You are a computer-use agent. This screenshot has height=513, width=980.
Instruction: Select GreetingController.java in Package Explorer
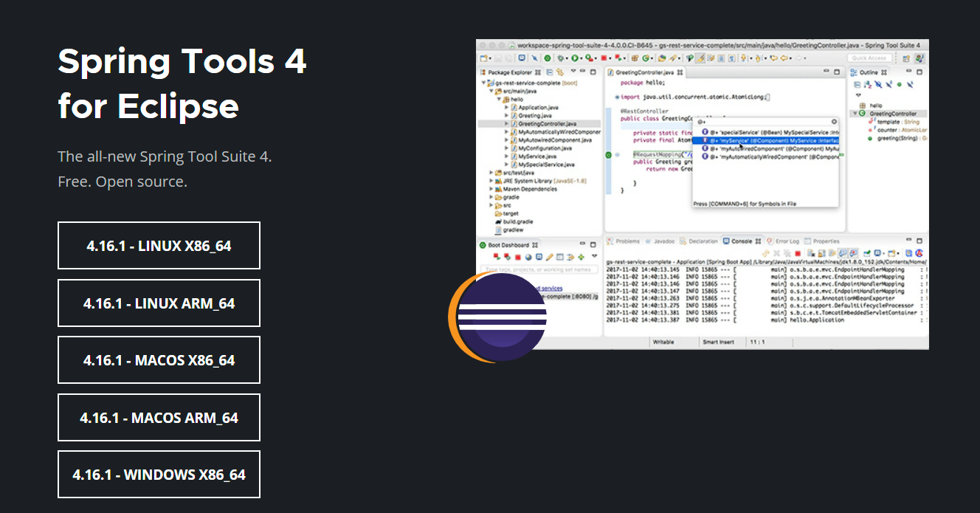click(547, 123)
